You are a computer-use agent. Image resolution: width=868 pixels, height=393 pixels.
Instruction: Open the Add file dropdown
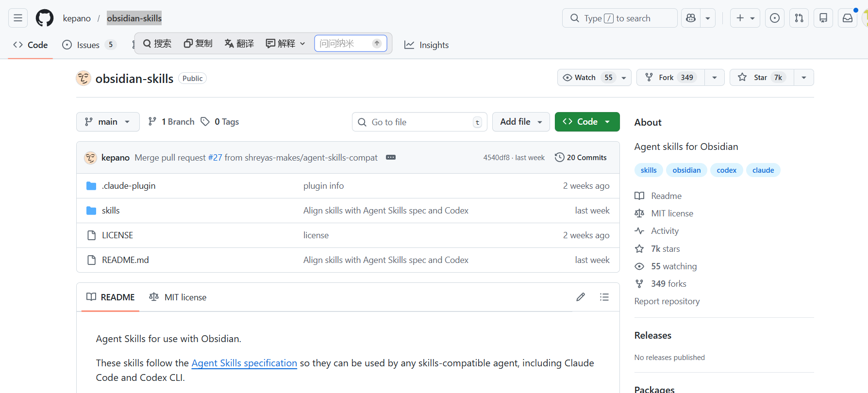click(521, 122)
